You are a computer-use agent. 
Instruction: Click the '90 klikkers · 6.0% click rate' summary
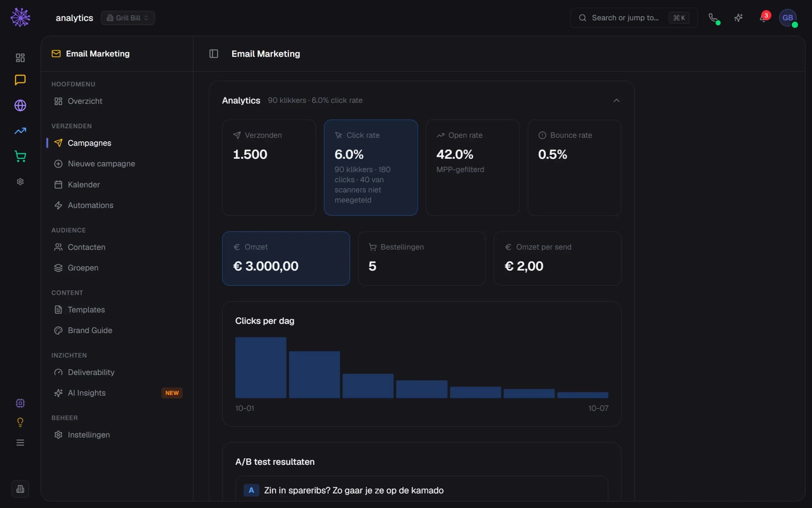point(315,100)
